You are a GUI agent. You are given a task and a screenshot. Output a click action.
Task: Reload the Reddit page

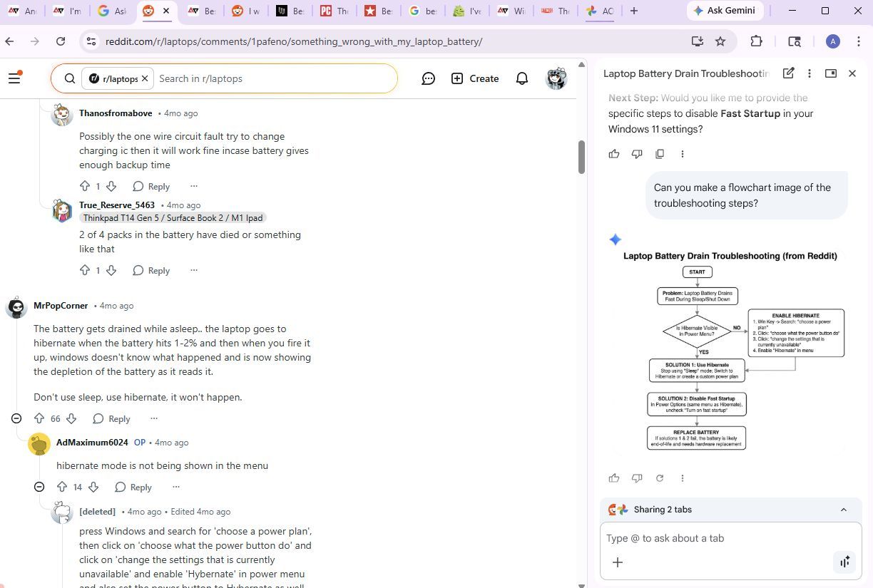61,41
